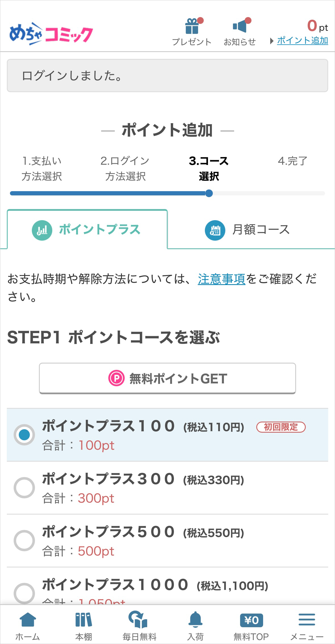Image resolution: width=335 pixels, height=644 pixels.
Task: Click the 1.支払い方法選択 step label
Action: pyautogui.click(x=42, y=168)
